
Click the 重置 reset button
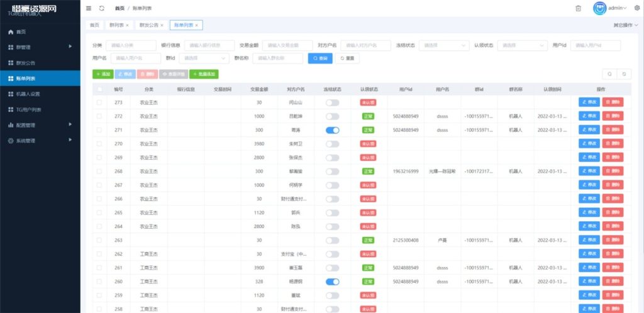(x=347, y=58)
